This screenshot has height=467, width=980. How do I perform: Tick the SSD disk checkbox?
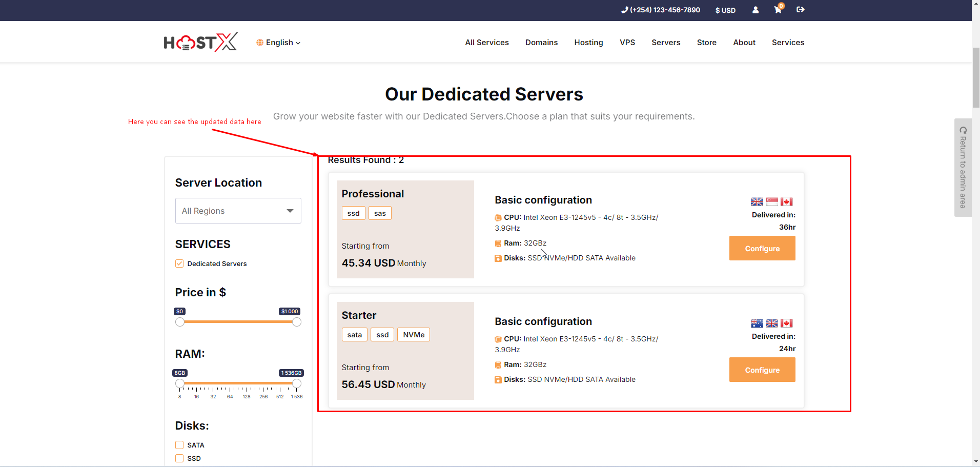(179, 458)
